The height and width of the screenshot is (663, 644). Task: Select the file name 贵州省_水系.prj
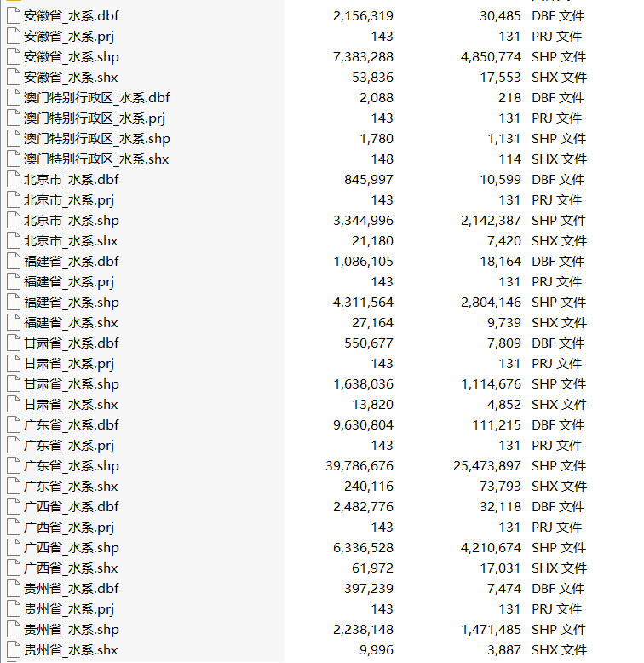point(69,608)
